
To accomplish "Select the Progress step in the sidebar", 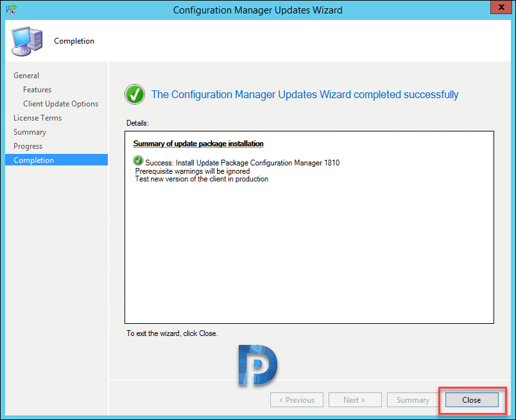I will 28,146.
